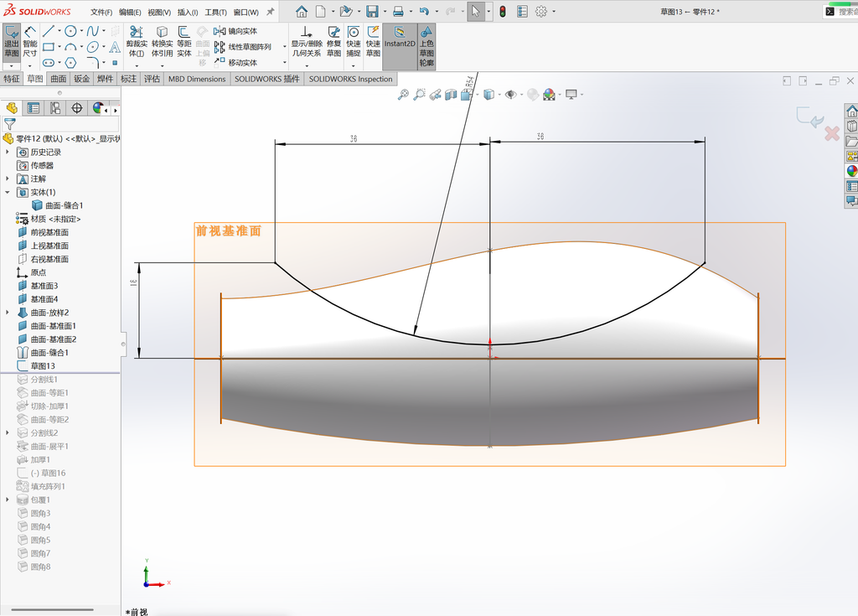The width and height of the screenshot is (858, 616).
Task: Open dropdown beside 线性草图阵列
Action: pos(285,47)
